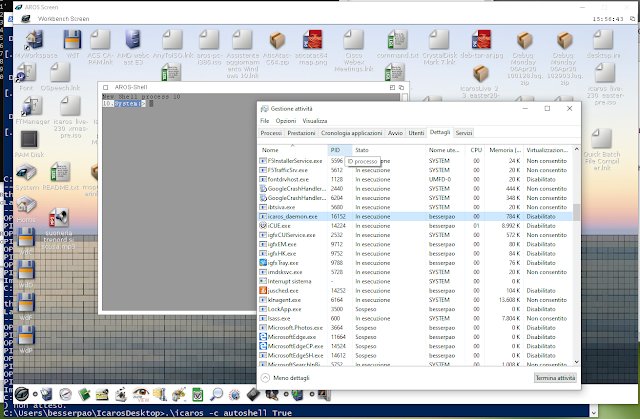Select the command.txt file icon

pyautogui.click(x=398, y=40)
